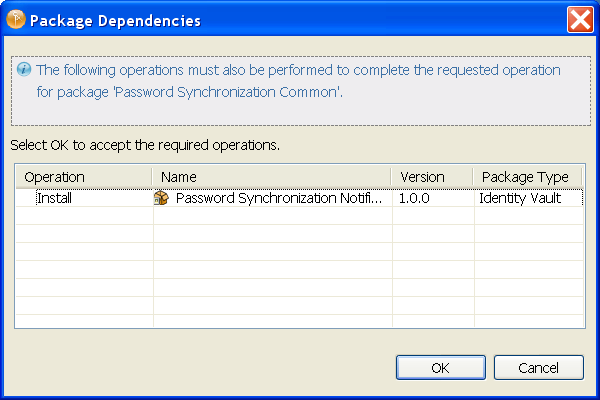The image size is (600, 400).
Task: Click the package icon beside Password Synchronization Notifi...
Action: [161, 198]
